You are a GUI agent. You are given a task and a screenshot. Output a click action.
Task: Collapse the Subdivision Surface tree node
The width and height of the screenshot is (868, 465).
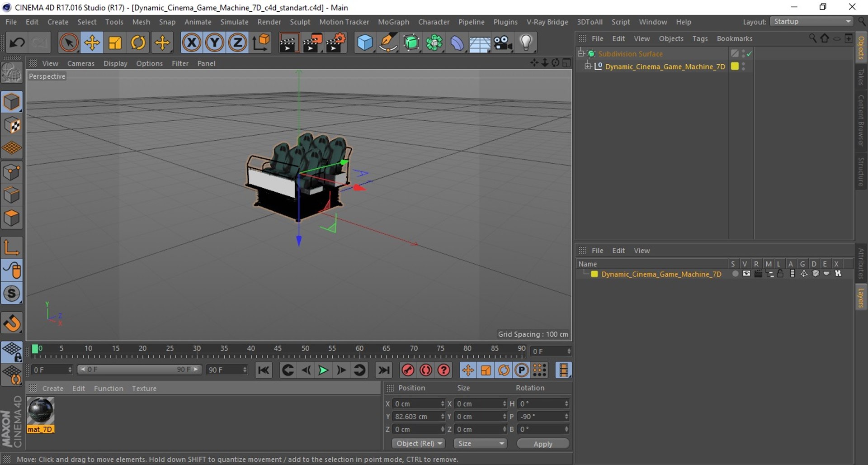tap(581, 53)
